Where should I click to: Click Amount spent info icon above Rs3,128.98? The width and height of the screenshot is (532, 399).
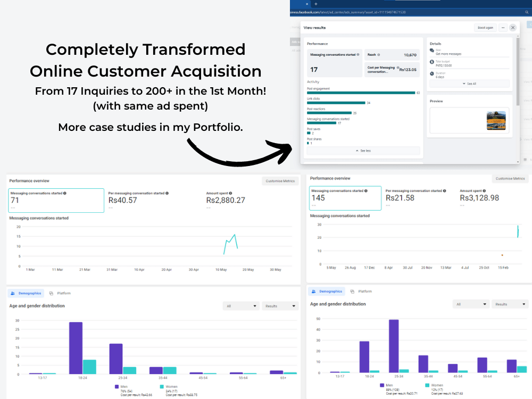[x=484, y=191]
